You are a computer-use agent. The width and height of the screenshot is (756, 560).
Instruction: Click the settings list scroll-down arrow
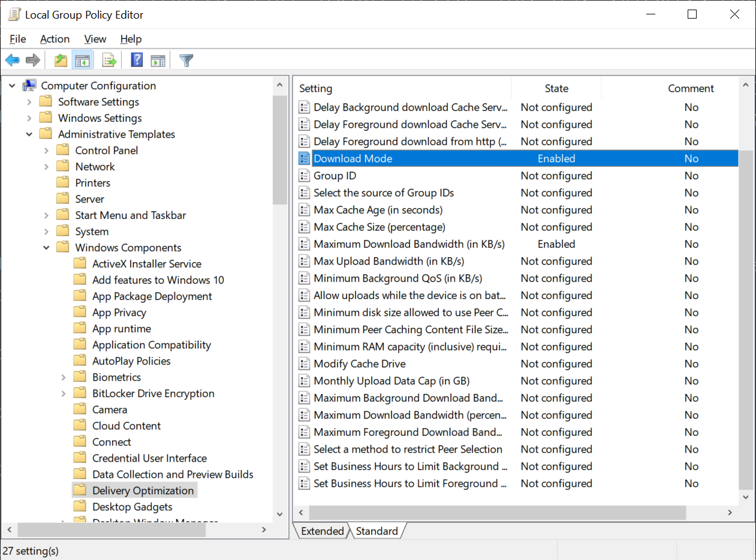click(745, 497)
